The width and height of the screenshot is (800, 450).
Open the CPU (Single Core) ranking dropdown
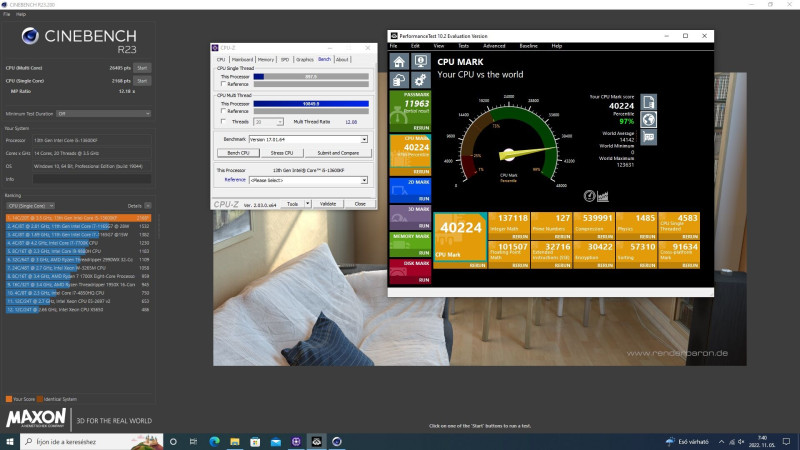coord(31,206)
